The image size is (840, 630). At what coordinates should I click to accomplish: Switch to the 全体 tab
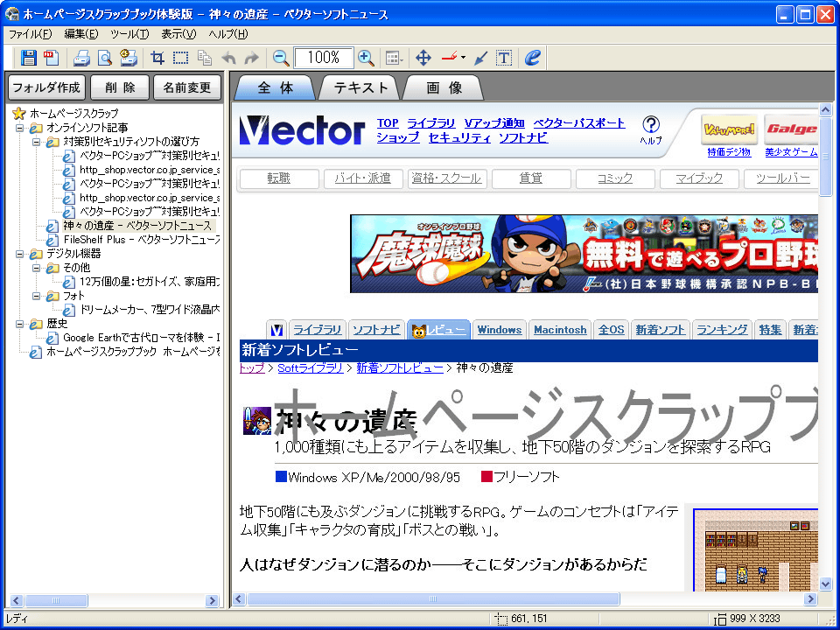coord(276,87)
